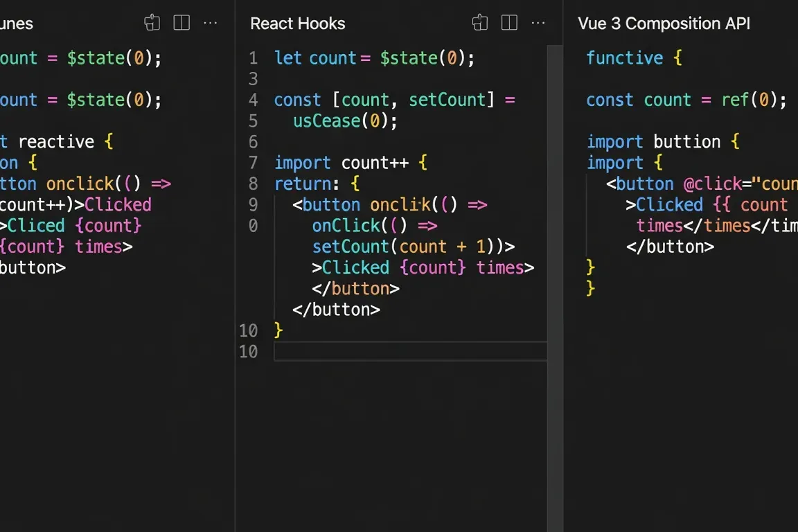Click '>Clicked {{ count' line in Vue pane
Image resolution: width=798 pixels, height=532 pixels.
point(707,204)
